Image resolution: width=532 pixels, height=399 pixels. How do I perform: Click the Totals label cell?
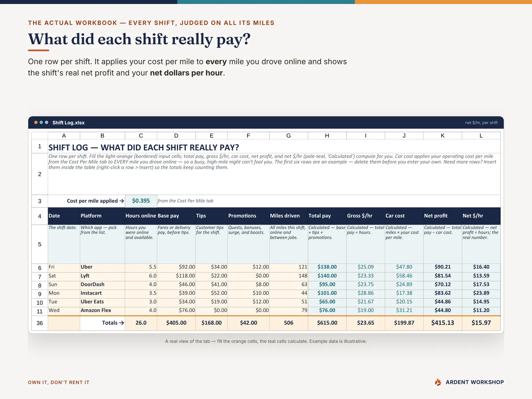click(x=102, y=323)
